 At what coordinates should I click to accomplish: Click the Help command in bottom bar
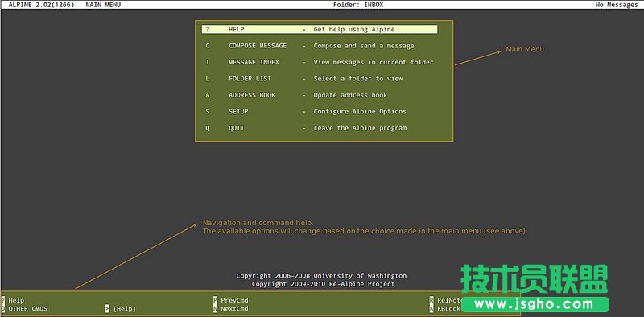pos(16,300)
